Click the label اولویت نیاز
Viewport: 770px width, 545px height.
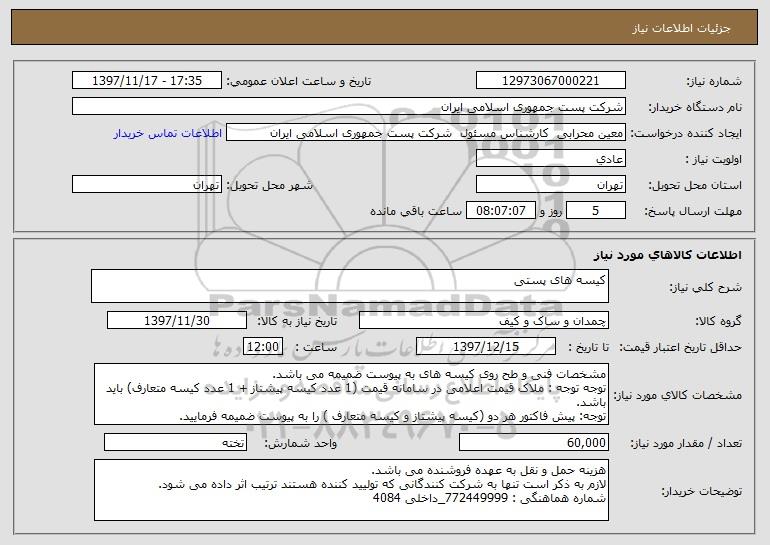coord(714,159)
